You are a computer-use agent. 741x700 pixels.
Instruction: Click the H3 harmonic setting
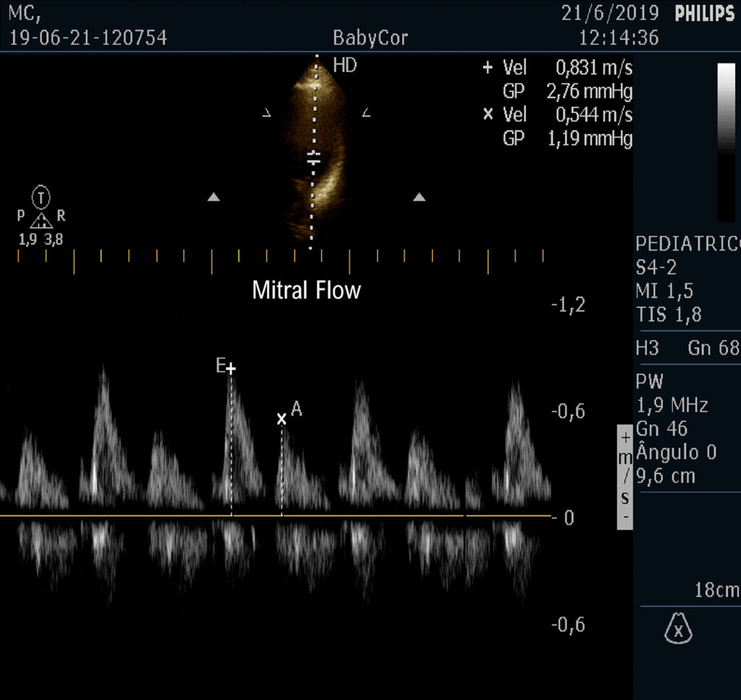[648, 348]
